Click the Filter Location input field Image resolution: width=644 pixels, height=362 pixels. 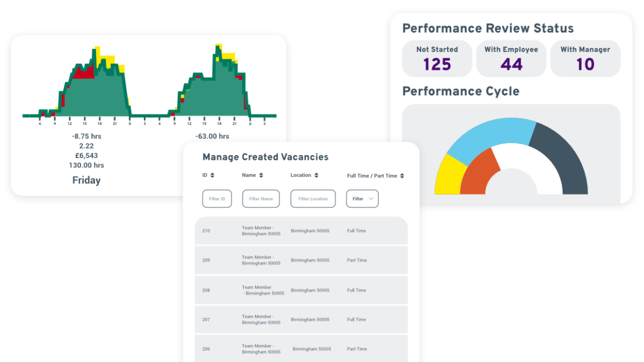coord(313,198)
